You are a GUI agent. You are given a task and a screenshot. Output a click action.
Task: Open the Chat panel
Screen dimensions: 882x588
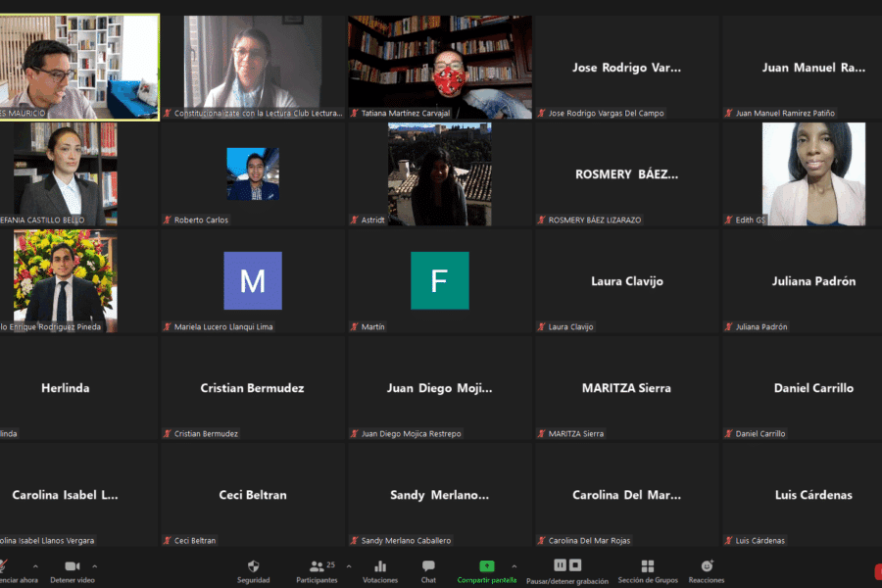pyautogui.click(x=428, y=566)
